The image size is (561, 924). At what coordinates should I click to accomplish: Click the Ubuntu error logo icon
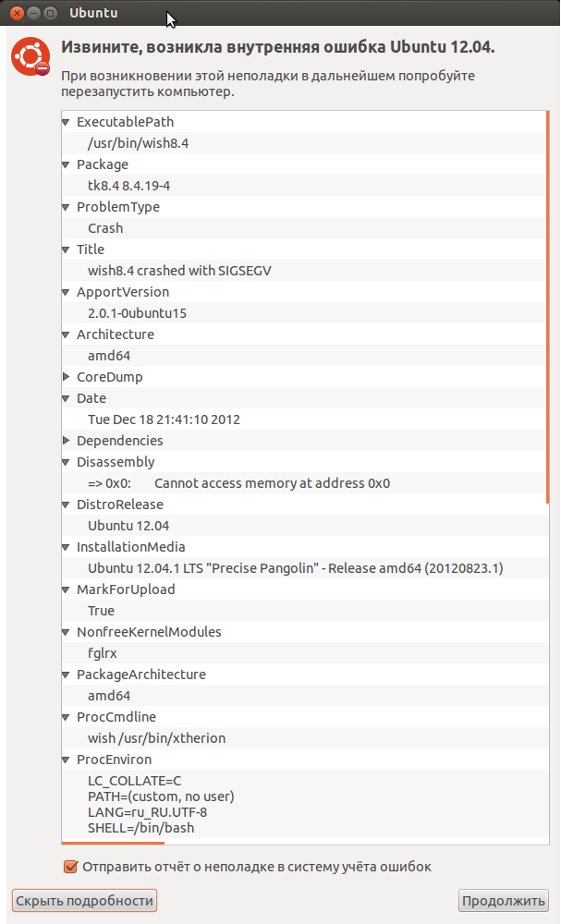point(30,56)
